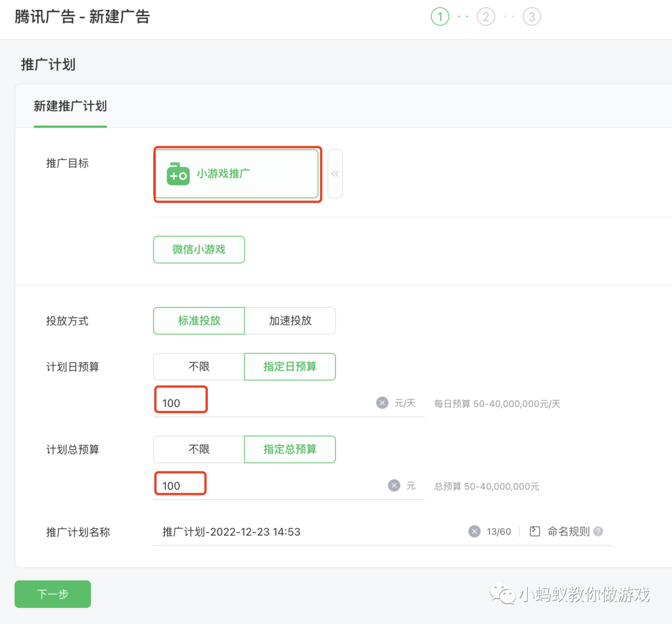672x624 pixels.
Task: Click the 每日预算 50-40,000,000元/天 hint
Action: click(x=497, y=404)
